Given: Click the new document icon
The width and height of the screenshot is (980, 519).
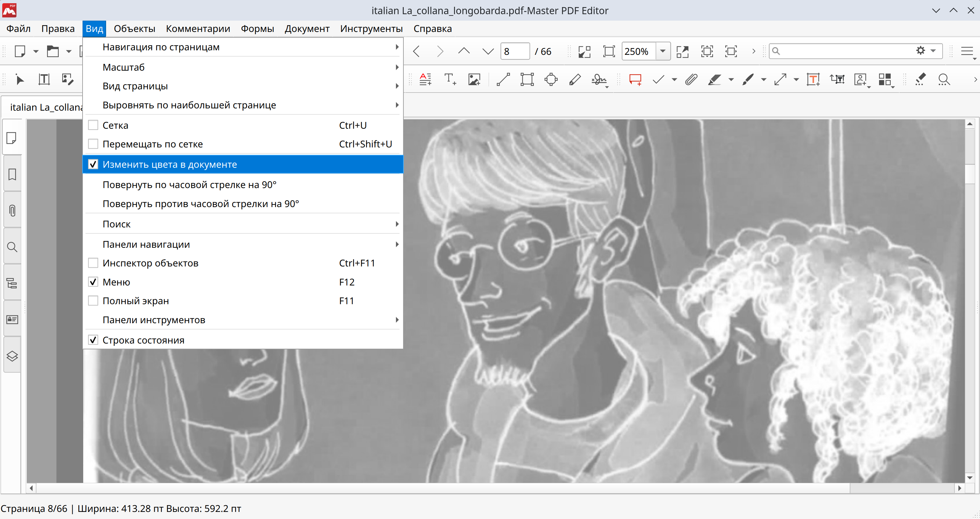Looking at the screenshot, I should [x=20, y=51].
